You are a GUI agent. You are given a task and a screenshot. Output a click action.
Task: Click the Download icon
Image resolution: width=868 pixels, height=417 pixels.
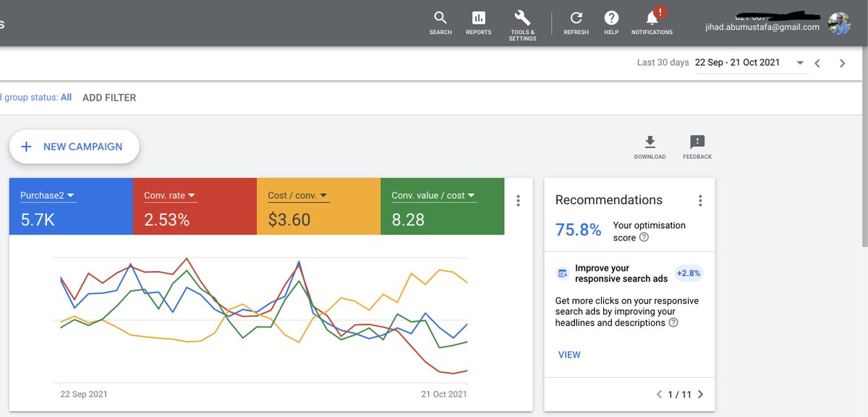click(650, 142)
